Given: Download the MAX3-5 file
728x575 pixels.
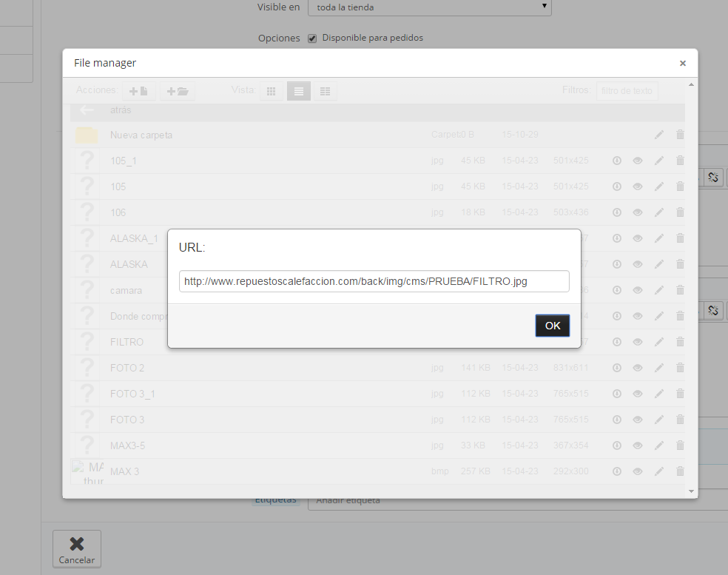Looking at the screenshot, I should pos(616,446).
